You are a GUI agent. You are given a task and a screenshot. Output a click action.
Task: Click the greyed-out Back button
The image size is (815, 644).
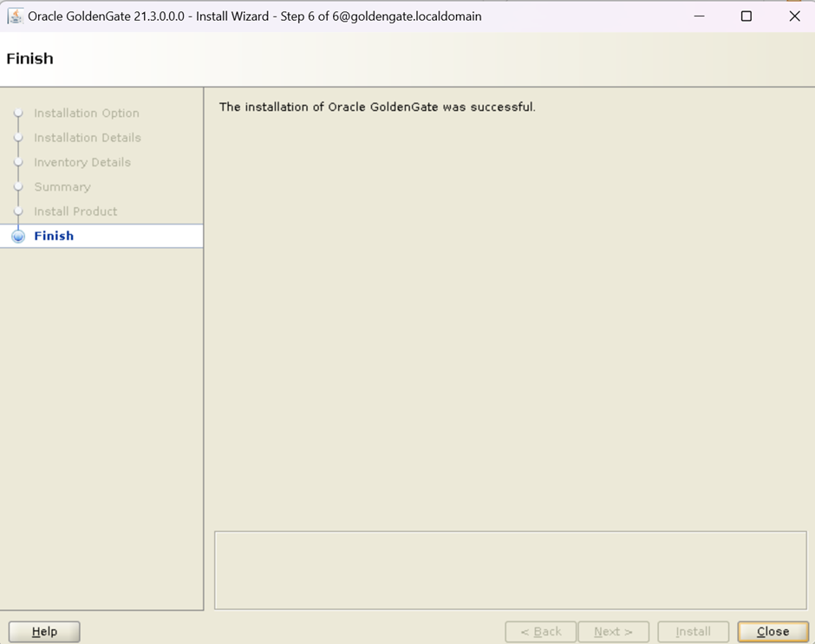pos(540,632)
